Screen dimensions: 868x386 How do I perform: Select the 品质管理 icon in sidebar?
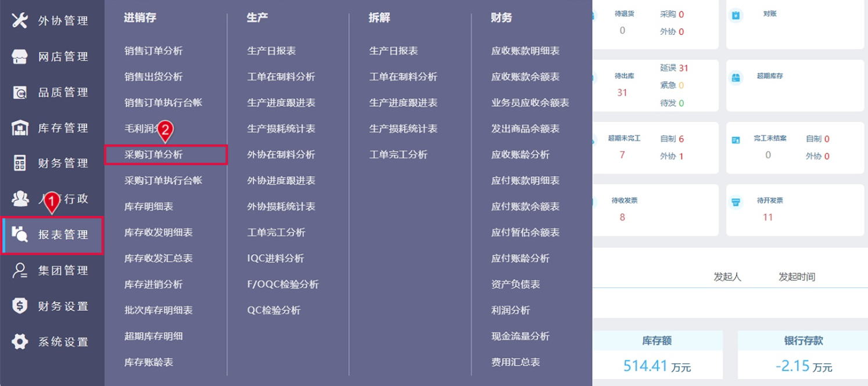[20, 92]
